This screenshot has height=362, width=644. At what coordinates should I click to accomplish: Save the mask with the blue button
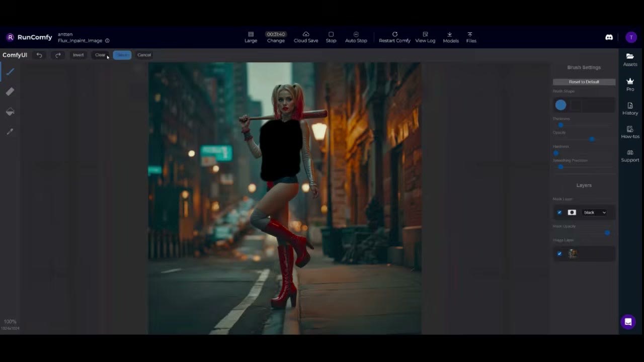pyautogui.click(x=122, y=55)
